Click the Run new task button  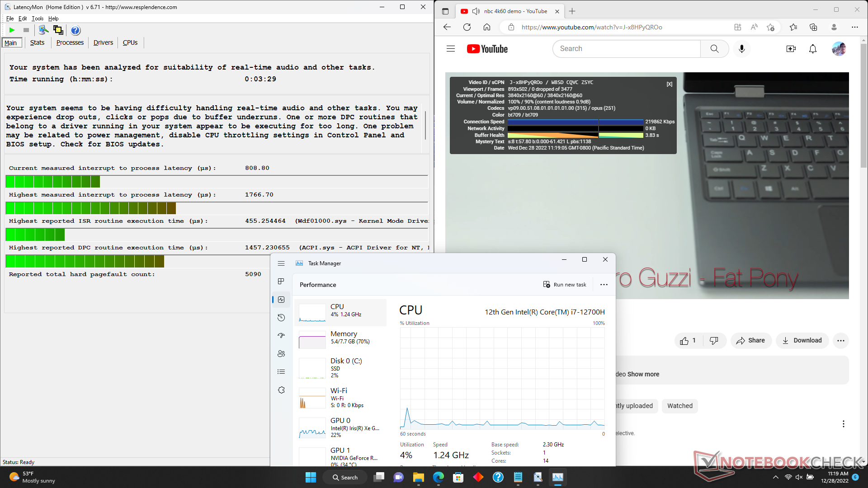565,285
